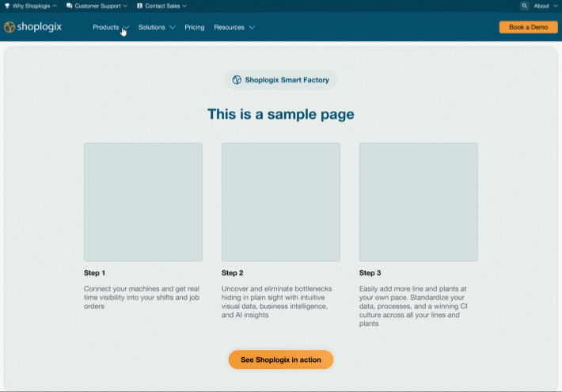Open the Resources menu
Screen dimensions: 562x392
pyautogui.click(x=229, y=27)
